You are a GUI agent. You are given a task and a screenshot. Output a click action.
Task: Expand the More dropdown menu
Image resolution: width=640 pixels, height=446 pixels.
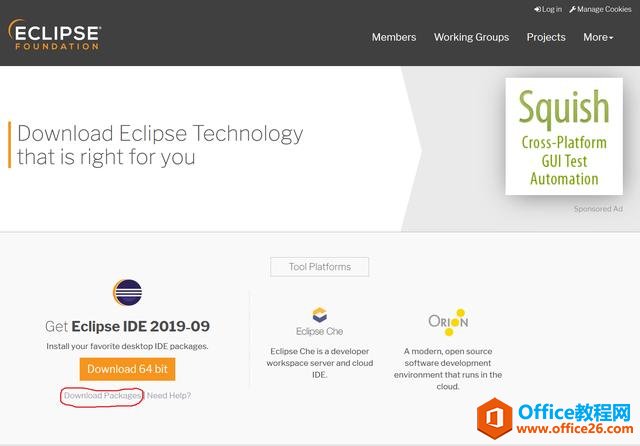598,37
